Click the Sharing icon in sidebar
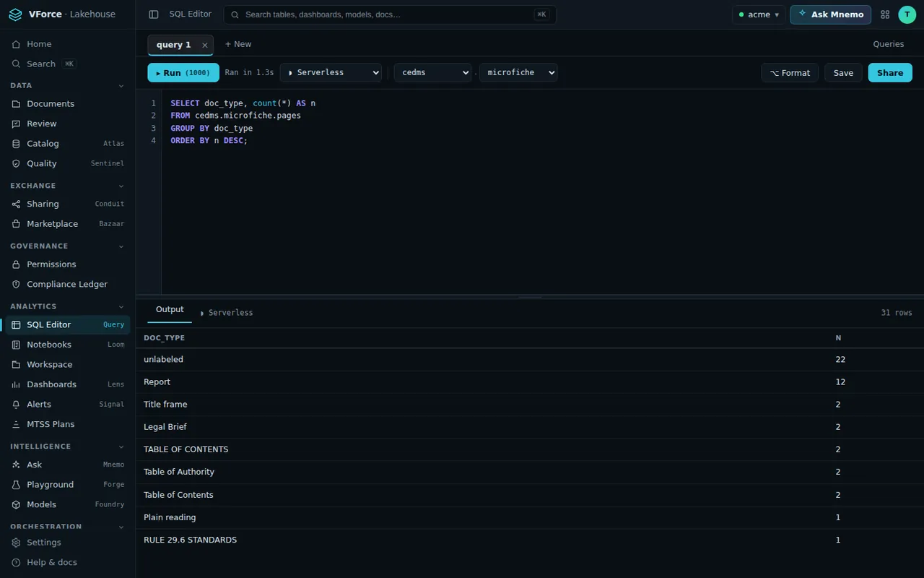 pyautogui.click(x=16, y=204)
